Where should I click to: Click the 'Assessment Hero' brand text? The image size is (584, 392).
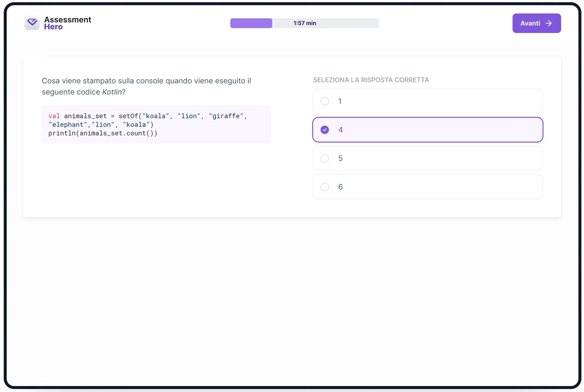pyautogui.click(x=67, y=23)
